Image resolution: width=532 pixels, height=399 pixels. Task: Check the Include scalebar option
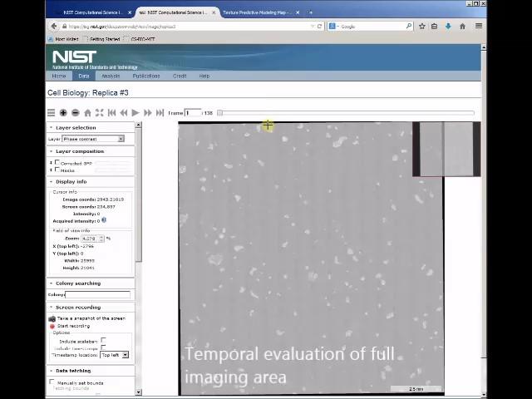point(103,340)
